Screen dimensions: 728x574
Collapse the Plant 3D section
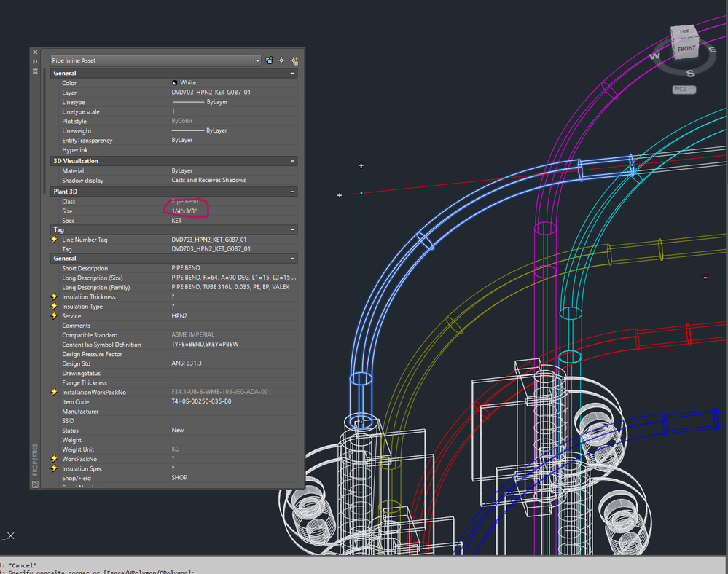pos(292,192)
